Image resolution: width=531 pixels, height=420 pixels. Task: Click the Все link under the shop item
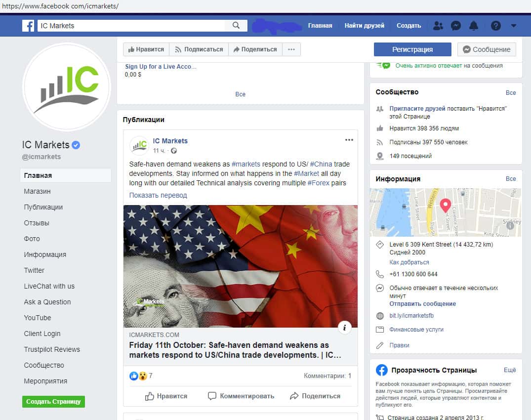click(x=241, y=94)
